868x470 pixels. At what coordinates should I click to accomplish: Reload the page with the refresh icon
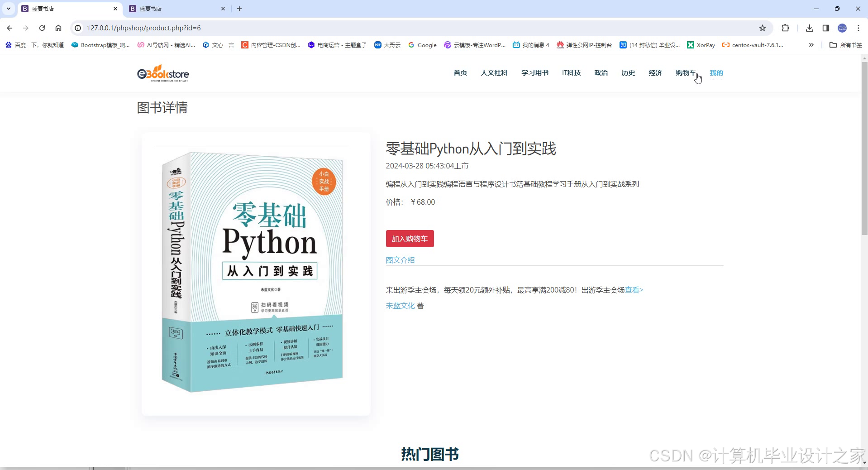(42, 28)
